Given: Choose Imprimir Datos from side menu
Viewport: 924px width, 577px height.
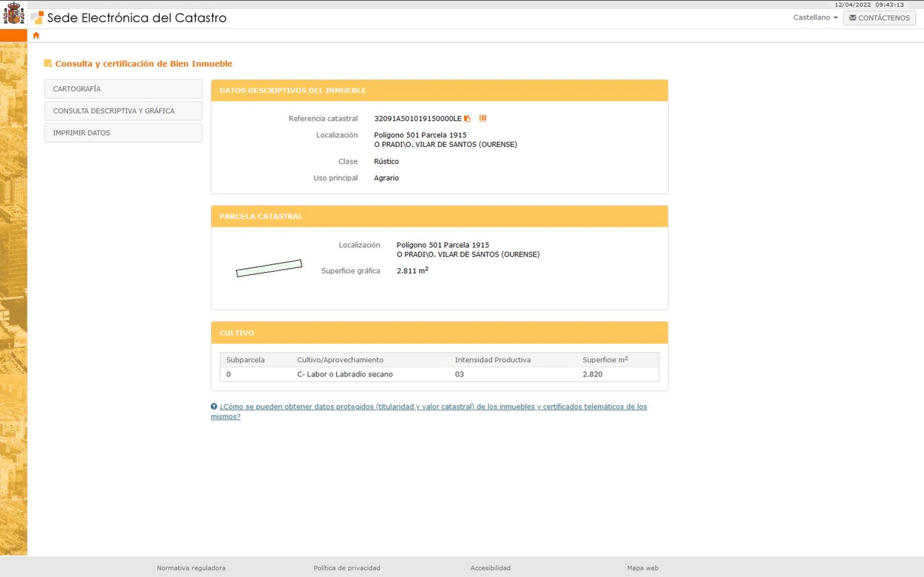Looking at the screenshot, I should tap(123, 133).
